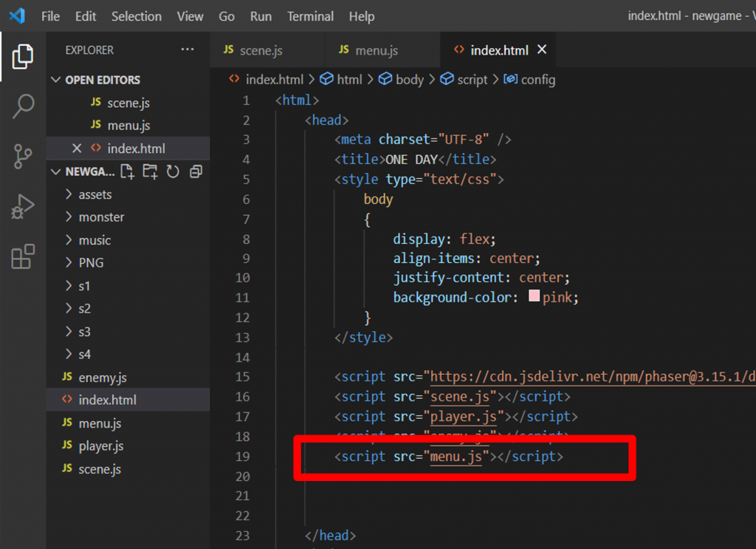This screenshot has width=756, height=549.
Task: Open the File menu
Action: [x=51, y=16]
